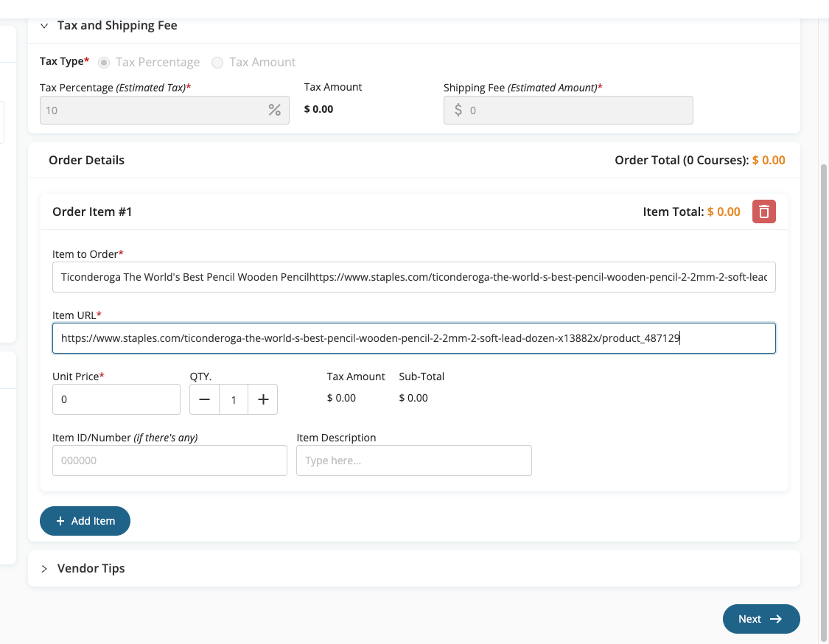Click the Sub-Total label
Screen dimensions: 829x644
422,377
